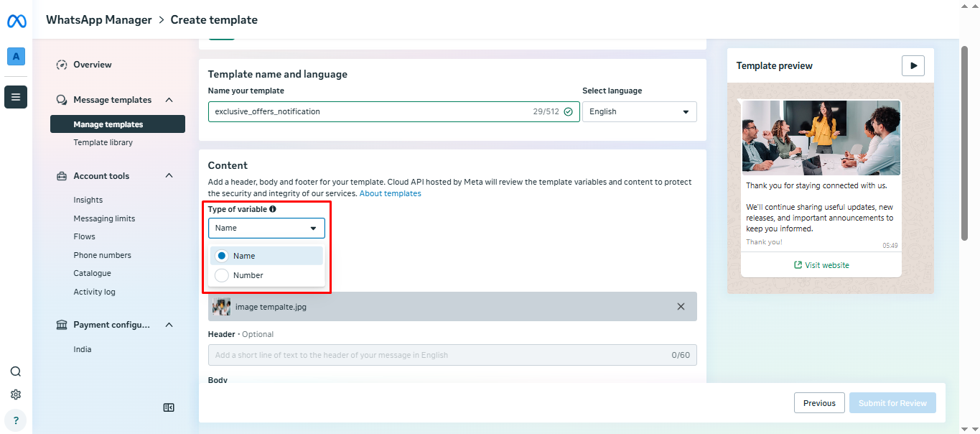Click the Account tools briefcase icon

pyautogui.click(x=62, y=176)
